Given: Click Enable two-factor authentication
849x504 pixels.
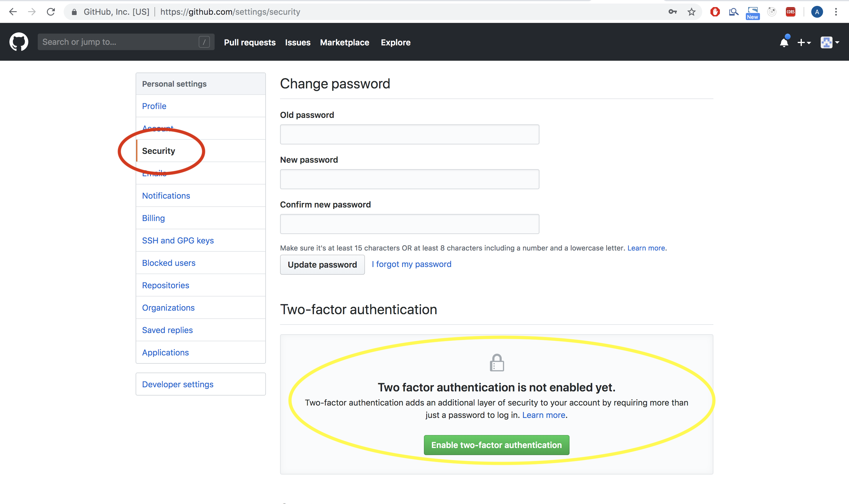Looking at the screenshot, I should point(496,445).
